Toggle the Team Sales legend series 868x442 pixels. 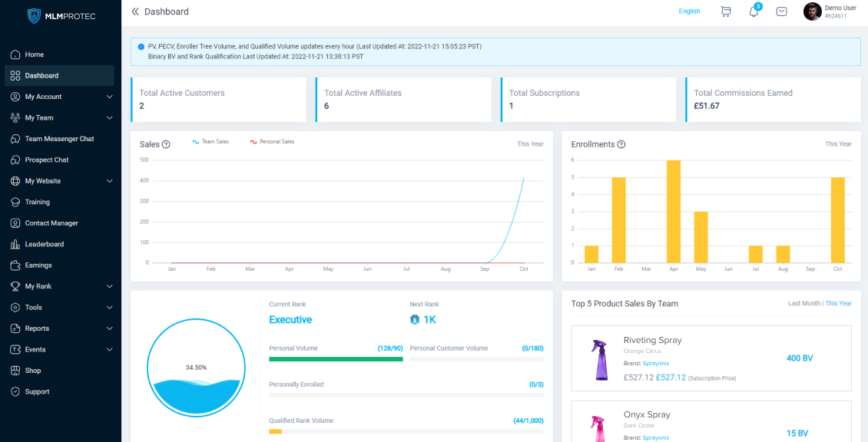(210, 142)
